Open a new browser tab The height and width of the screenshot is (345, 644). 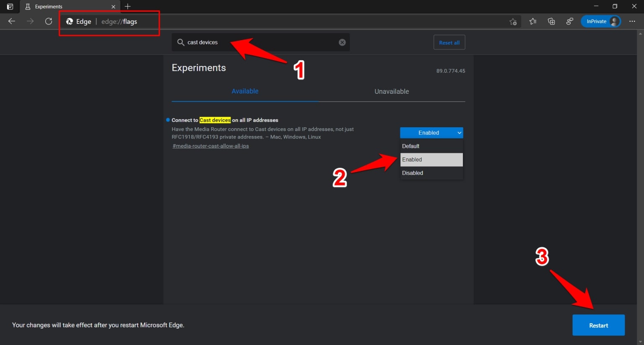point(127,6)
